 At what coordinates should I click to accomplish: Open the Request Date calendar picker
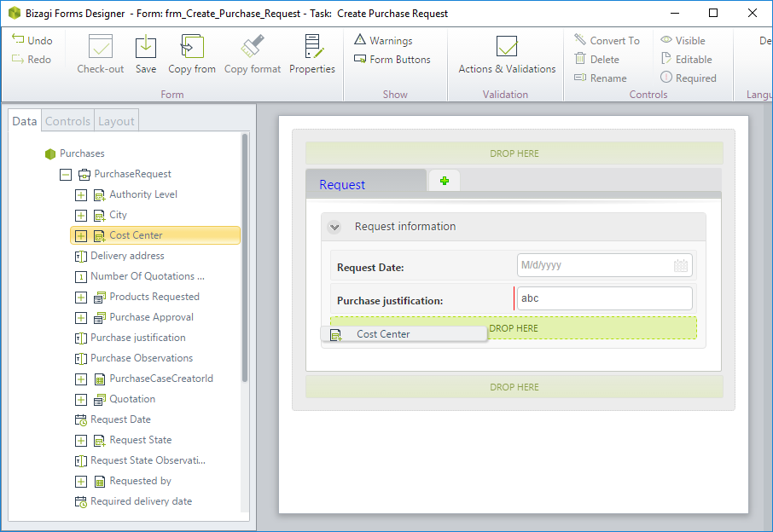point(680,265)
